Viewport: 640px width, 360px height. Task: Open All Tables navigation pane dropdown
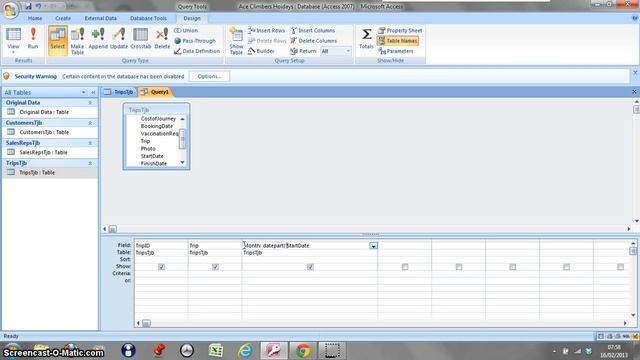83,93
